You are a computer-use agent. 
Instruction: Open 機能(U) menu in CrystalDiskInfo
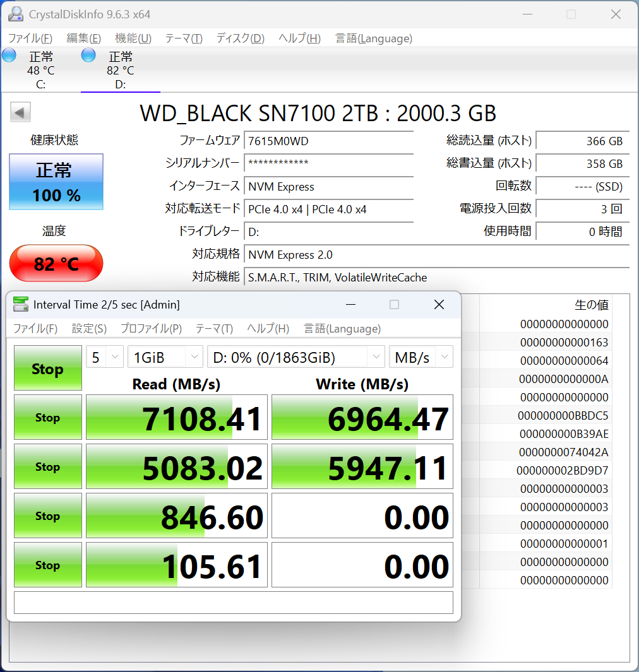[133, 38]
